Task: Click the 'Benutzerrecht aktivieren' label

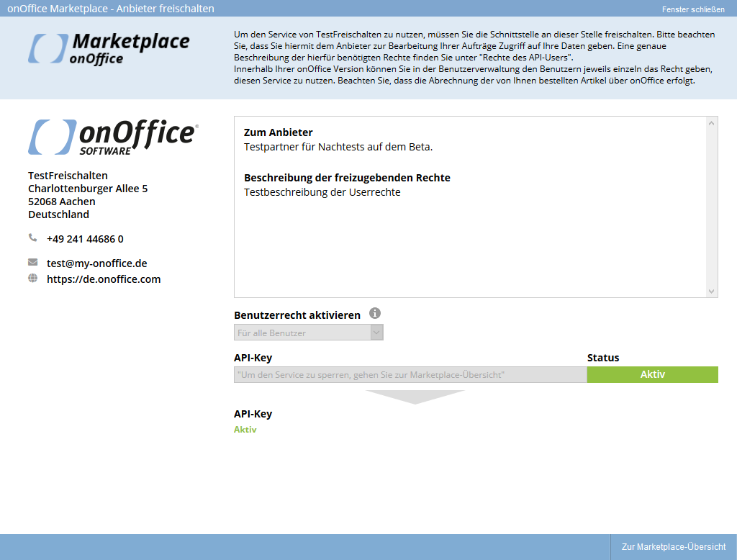Action: pyautogui.click(x=297, y=315)
